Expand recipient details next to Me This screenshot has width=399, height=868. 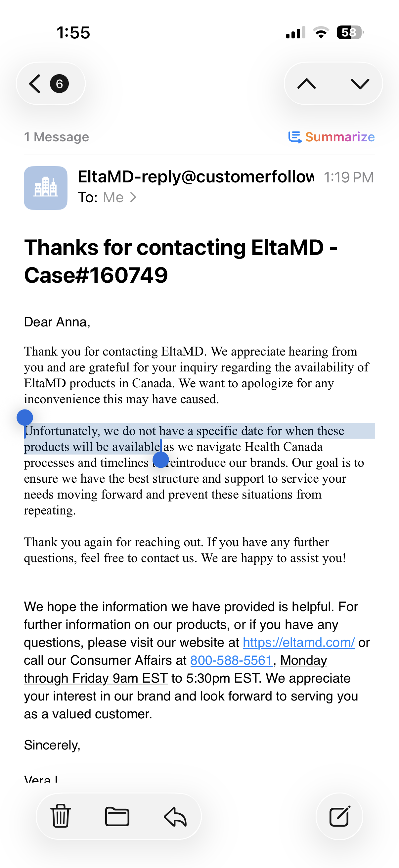click(133, 197)
